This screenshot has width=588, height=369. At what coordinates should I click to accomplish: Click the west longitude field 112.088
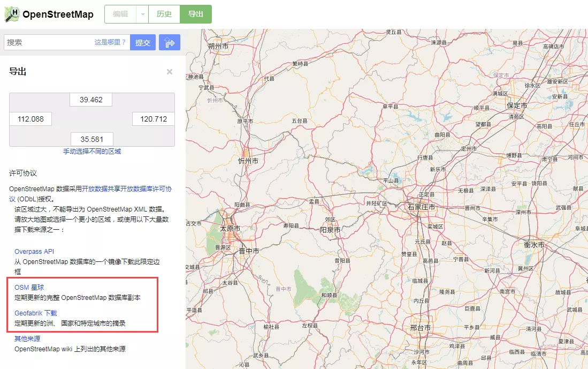coord(30,119)
